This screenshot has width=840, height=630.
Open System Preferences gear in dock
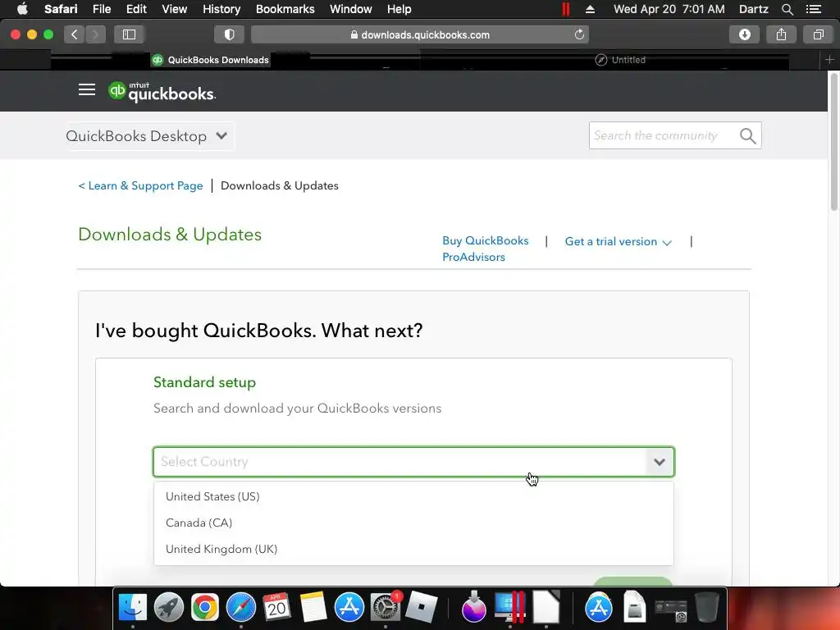[x=386, y=607]
